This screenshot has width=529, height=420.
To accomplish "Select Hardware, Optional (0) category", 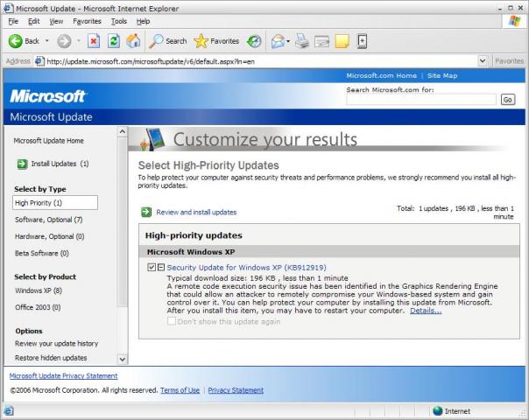I will (50, 236).
